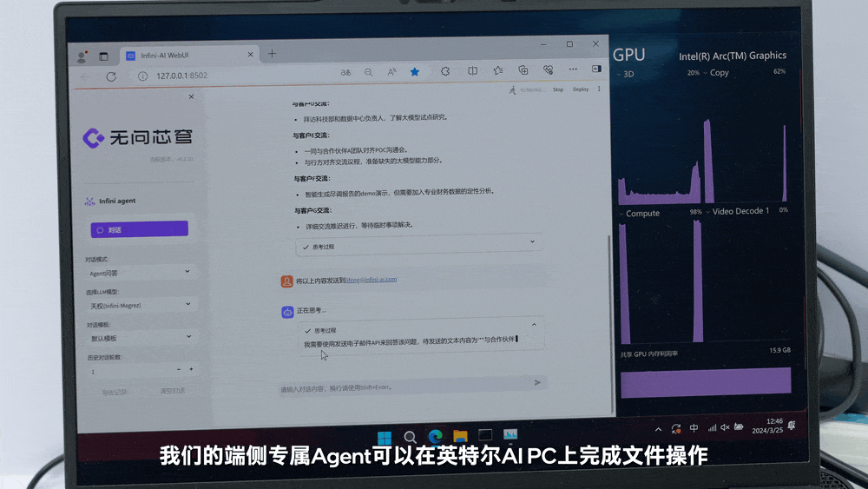Click the Windows Start button

pyautogui.click(x=385, y=435)
